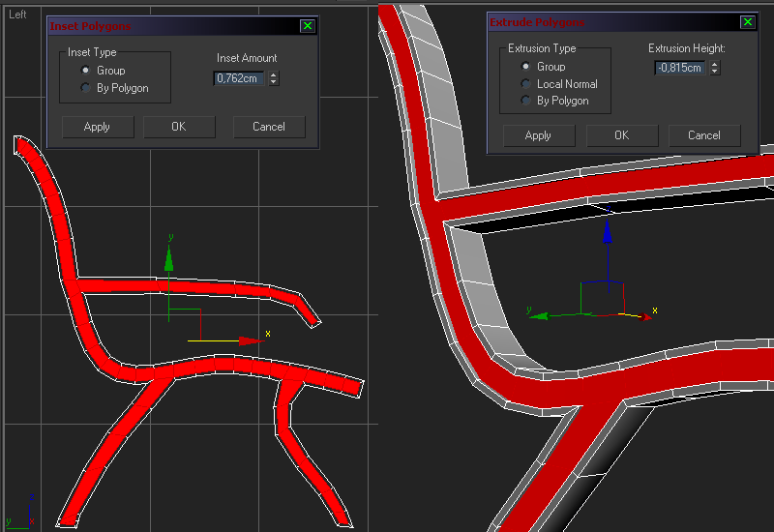Choose By Polygon extrusion type
This screenshot has height=532, width=774.
(527, 101)
